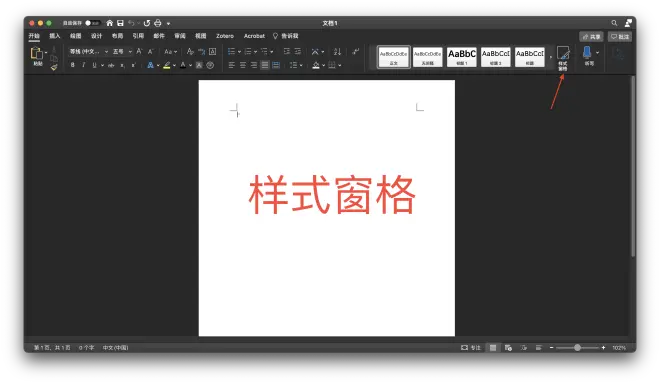Viewport: 660px width, 384px height.
Task: Show paragraph marks icon
Action: tap(356, 51)
